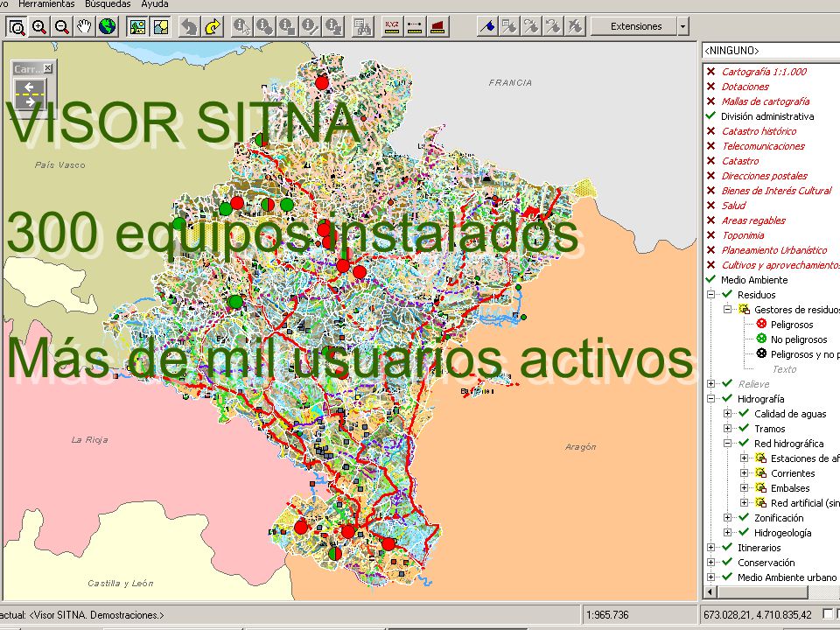The height and width of the screenshot is (630, 840).
Task: Click the Red artificial layer icon
Action: click(x=760, y=503)
